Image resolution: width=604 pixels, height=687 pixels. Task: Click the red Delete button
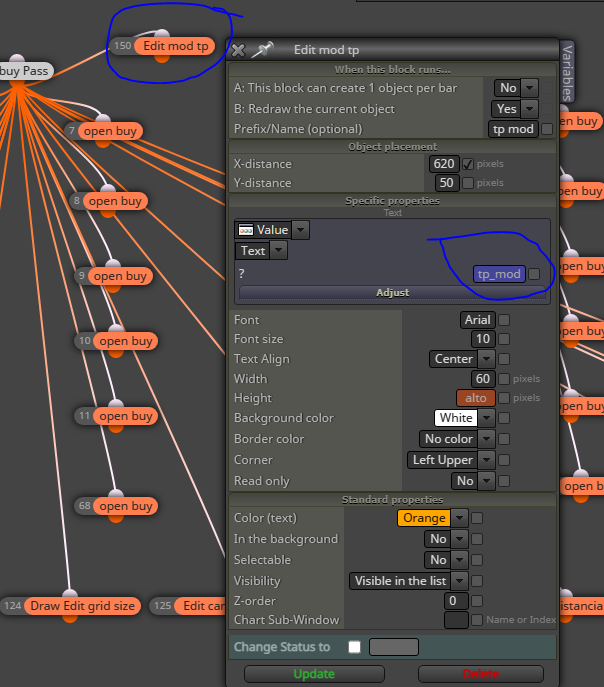(x=480, y=674)
